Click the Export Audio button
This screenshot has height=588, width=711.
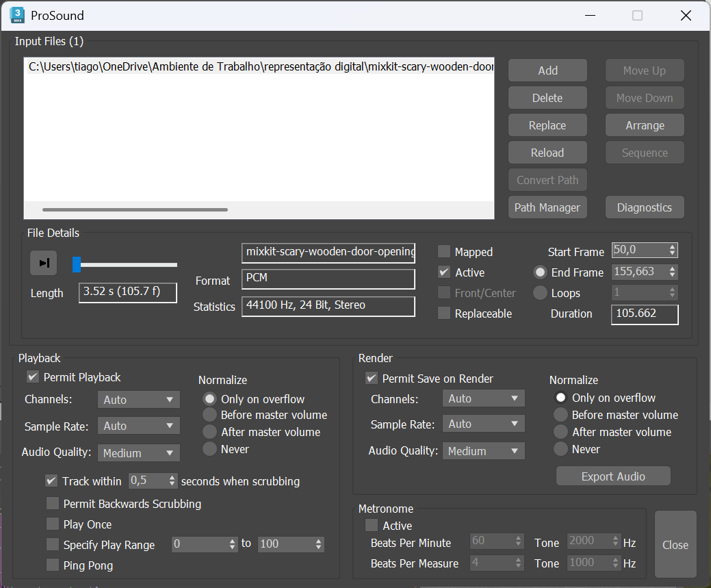click(613, 476)
